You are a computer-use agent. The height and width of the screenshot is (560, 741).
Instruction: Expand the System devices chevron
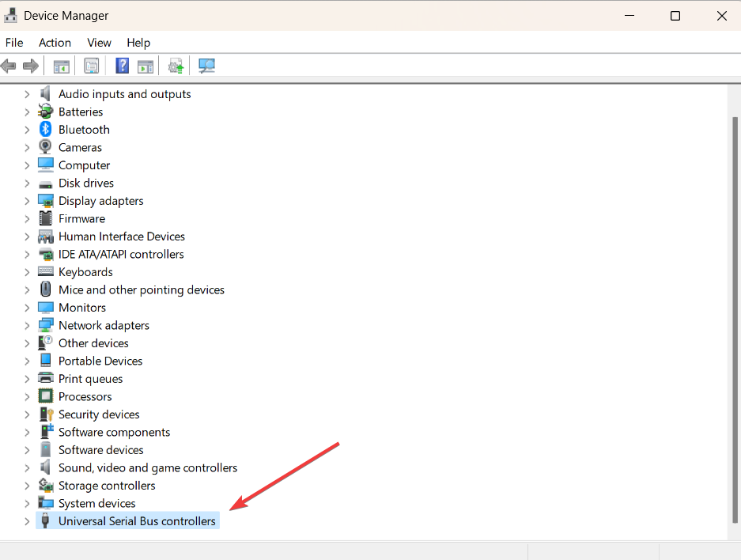pyautogui.click(x=27, y=504)
